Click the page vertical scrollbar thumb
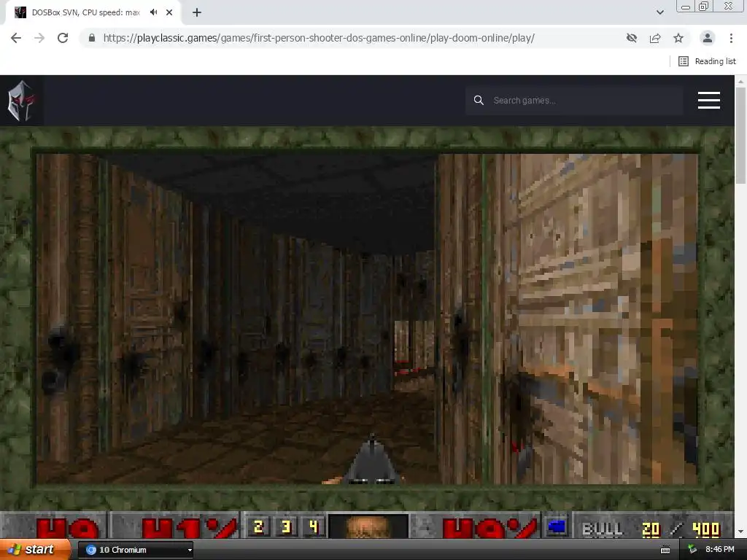This screenshot has width=747, height=560. click(741, 136)
